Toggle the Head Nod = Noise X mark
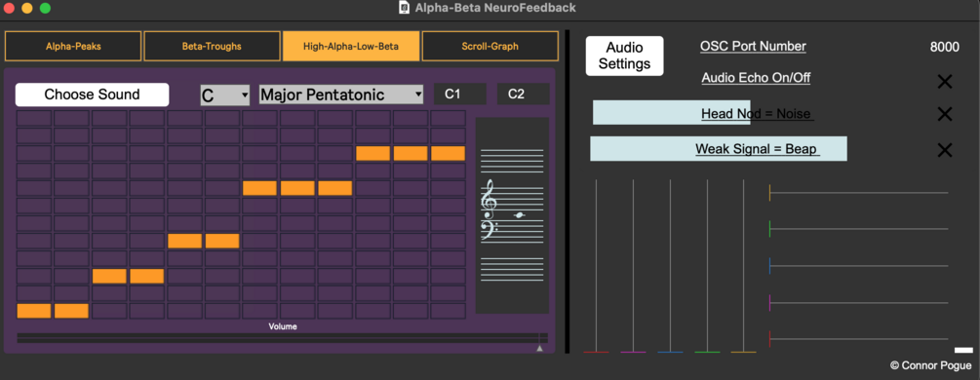The height and width of the screenshot is (380, 980). 944,114
